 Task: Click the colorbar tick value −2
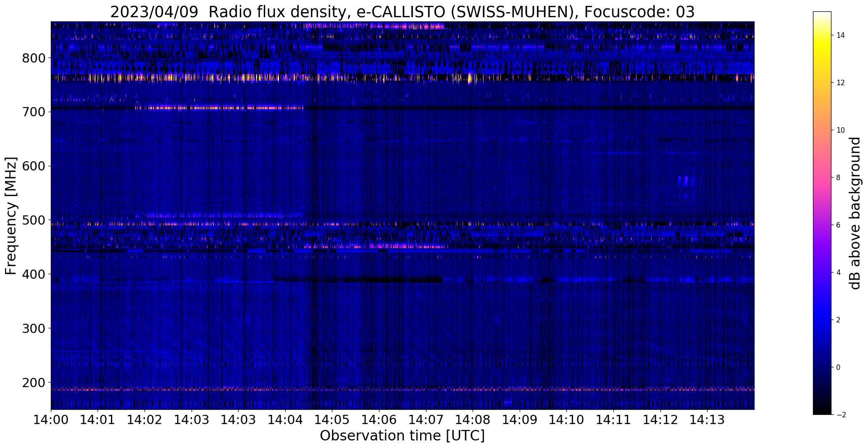841,415
